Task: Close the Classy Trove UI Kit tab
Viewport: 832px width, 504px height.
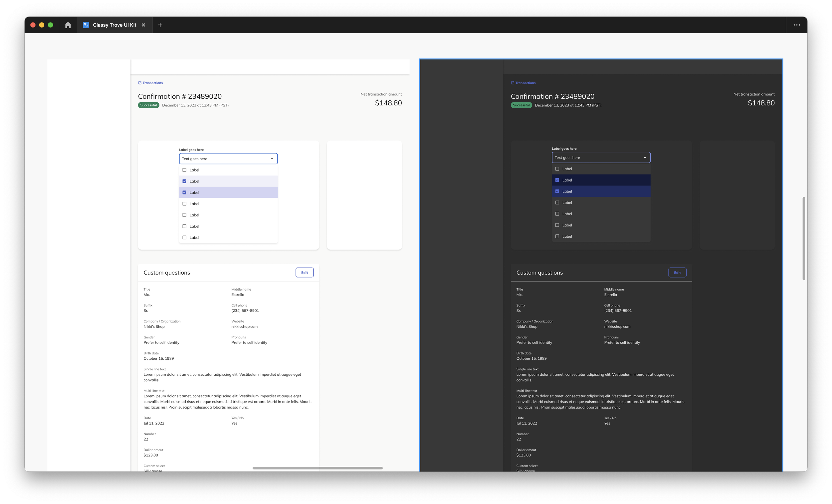Action: [x=143, y=25]
